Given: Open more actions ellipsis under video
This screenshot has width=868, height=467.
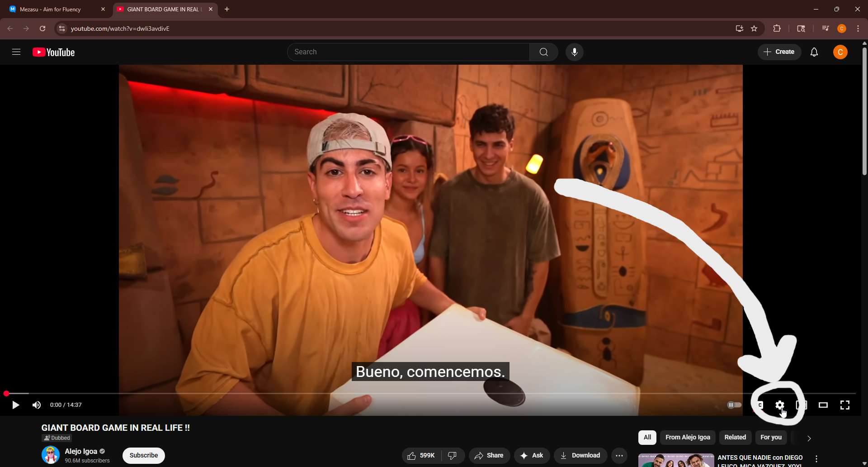Looking at the screenshot, I should 619,455.
